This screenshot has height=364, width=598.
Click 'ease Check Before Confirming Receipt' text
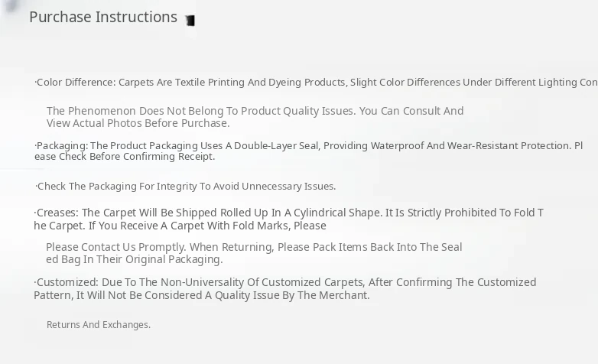tap(125, 157)
